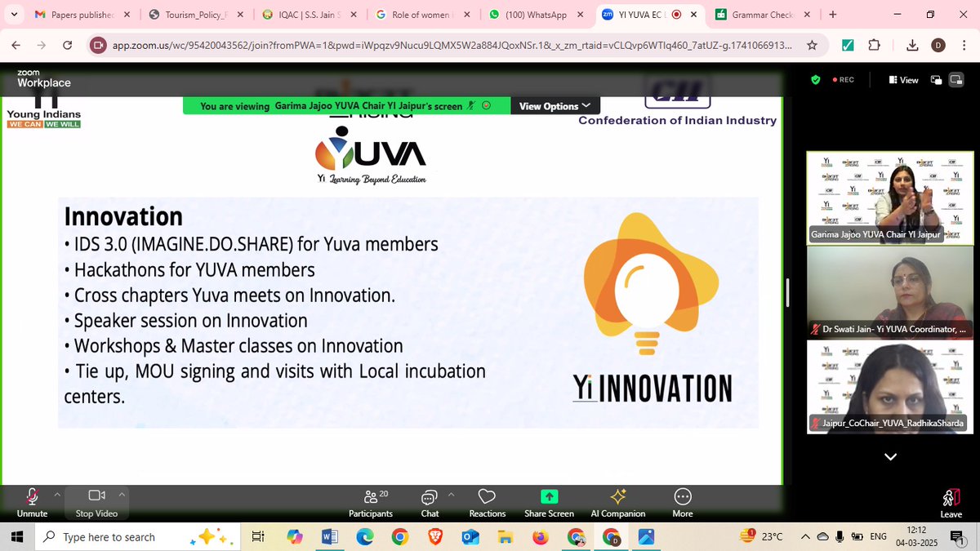Expand audio options arrow next to Unmute

tap(57, 494)
